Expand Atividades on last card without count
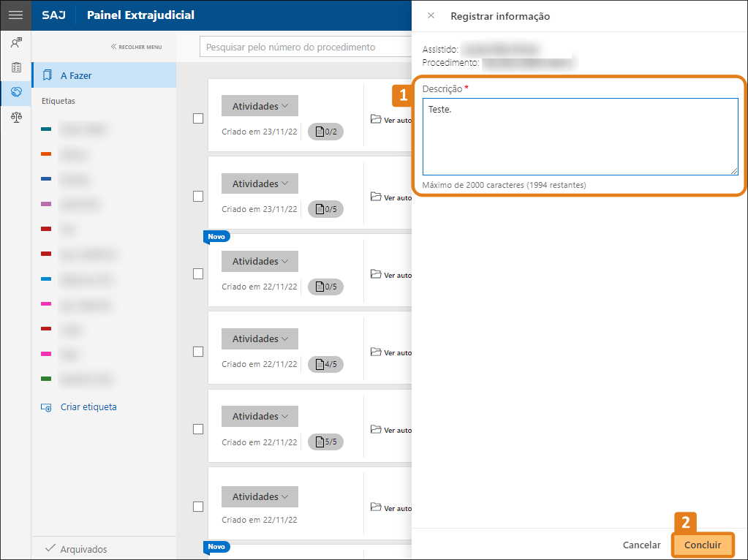Viewport: 748px width, 560px height. tap(260, 496)
